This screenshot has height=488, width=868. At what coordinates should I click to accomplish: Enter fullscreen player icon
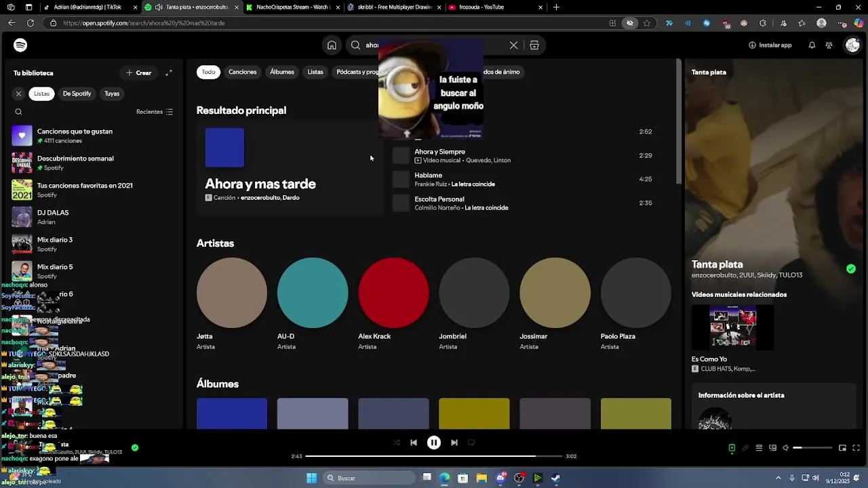click(x=856, y=448)
